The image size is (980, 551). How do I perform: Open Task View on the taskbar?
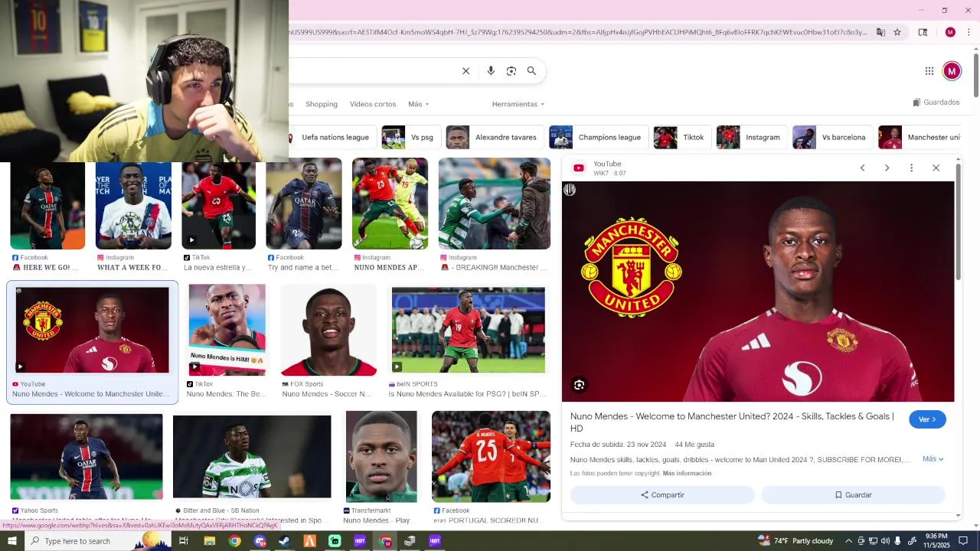(184, 541)
